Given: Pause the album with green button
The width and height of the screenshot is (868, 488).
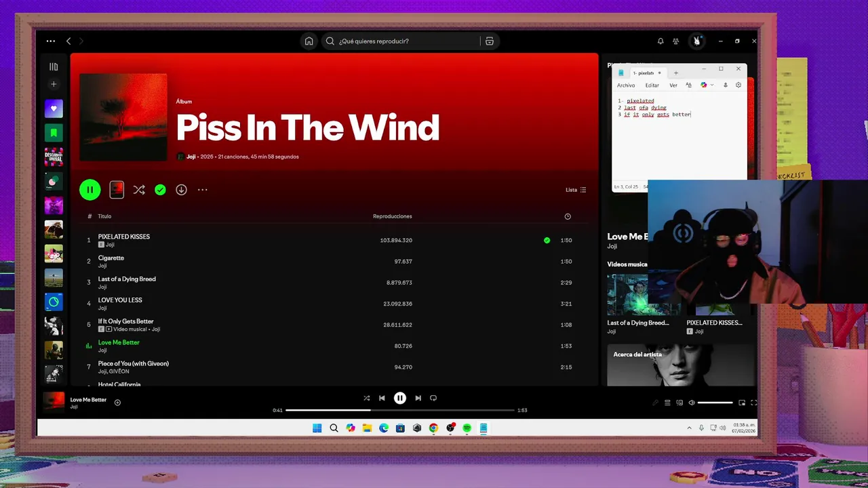Looking at the screenshot, I should point(90,190).
